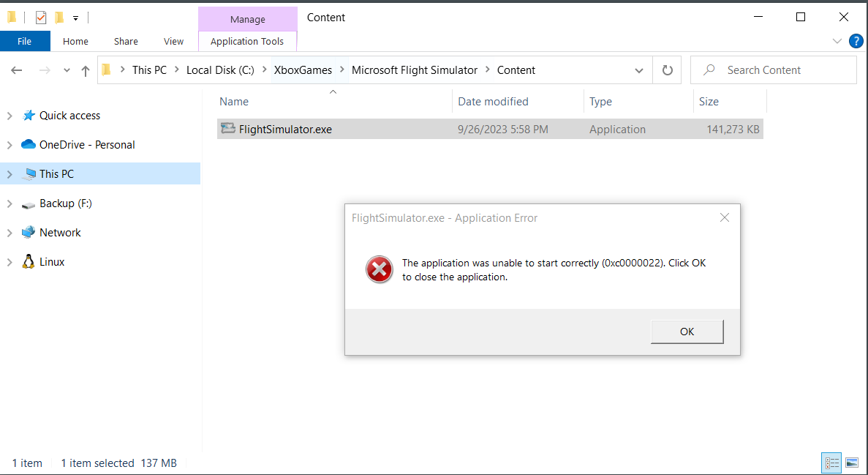Open address bar history dropdown
Screen dimensions: 868x475
pos(639,70)
